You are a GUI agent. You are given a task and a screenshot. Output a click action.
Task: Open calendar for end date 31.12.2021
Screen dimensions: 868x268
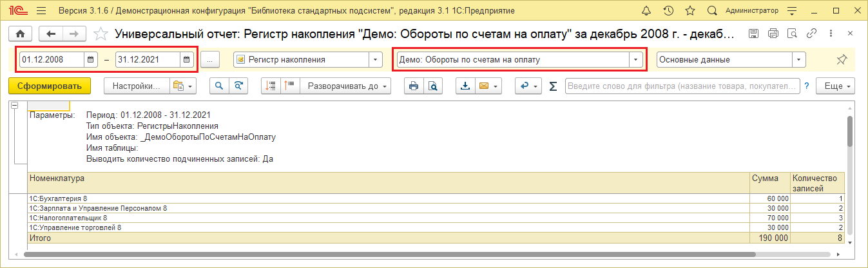coord(186,59)
